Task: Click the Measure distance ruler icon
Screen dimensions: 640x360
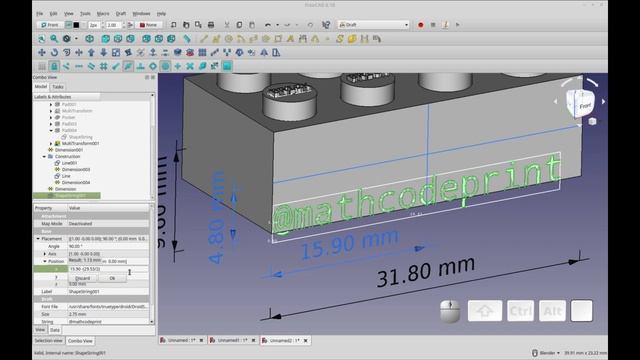Action: point(187,39)
